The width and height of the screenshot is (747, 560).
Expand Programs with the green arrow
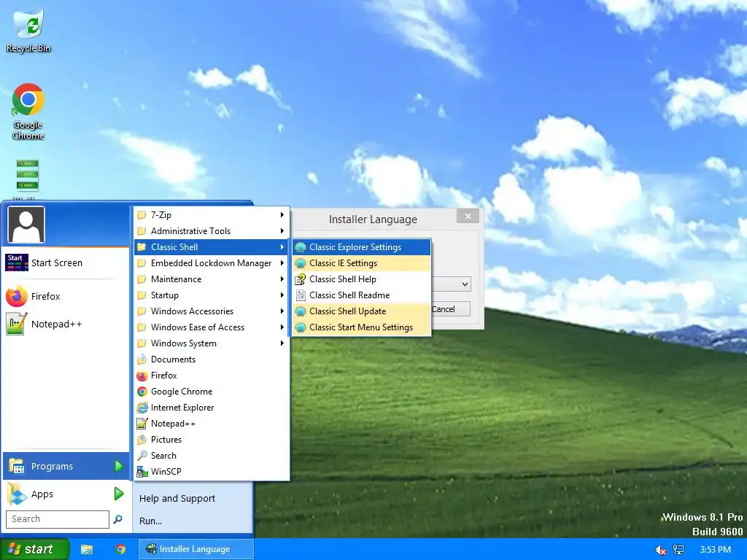click(119, 466)
